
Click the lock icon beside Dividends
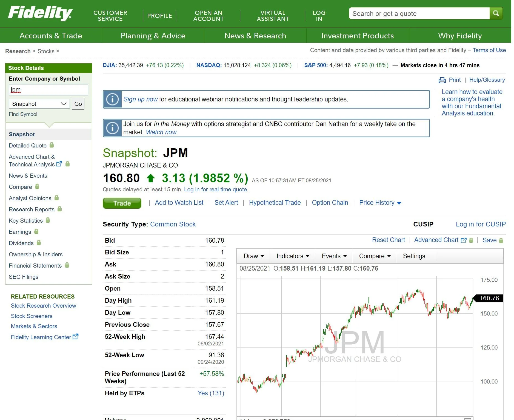[39, 243]
